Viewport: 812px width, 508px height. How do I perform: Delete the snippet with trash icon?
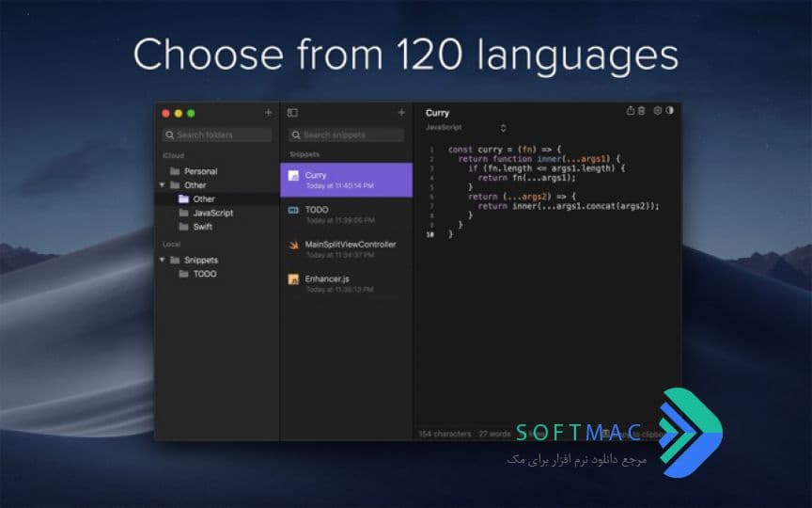(x=642, y=110)
